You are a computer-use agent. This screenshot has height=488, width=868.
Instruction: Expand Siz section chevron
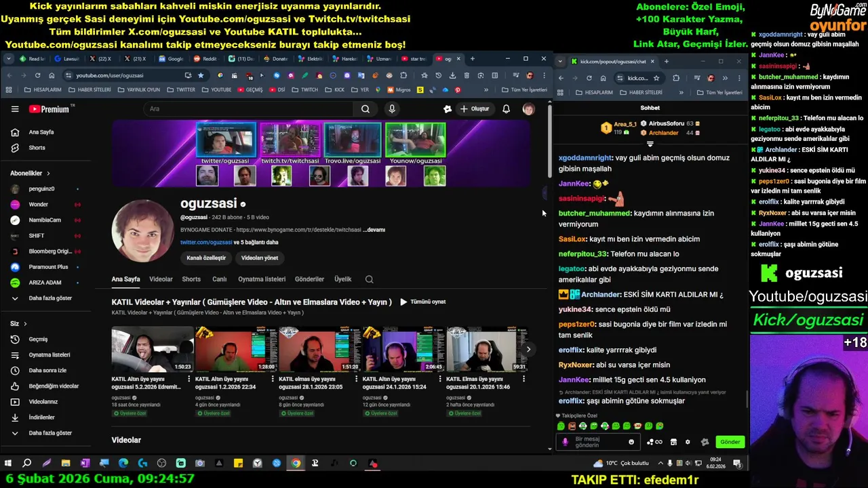click(x=25, y=324)
